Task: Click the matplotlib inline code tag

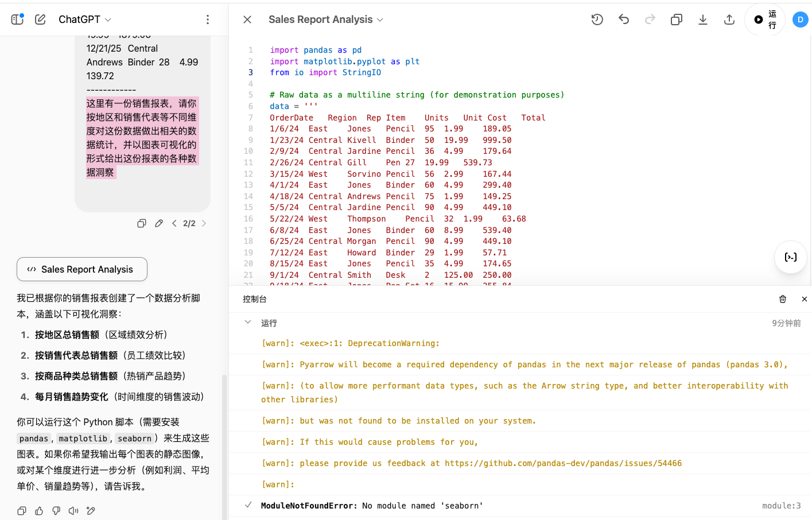Action: click(83, 438)
